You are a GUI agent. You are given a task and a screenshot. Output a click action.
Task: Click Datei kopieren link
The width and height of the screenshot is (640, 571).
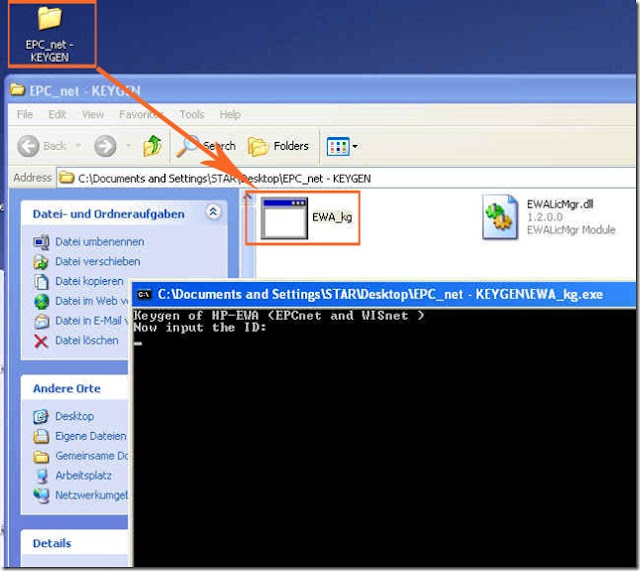tap(89, 281)
